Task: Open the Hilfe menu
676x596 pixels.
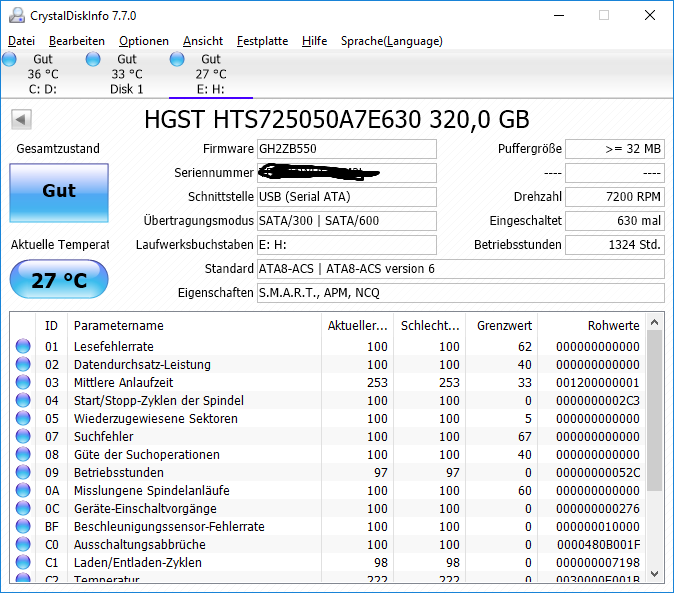Action: [315, 41]
